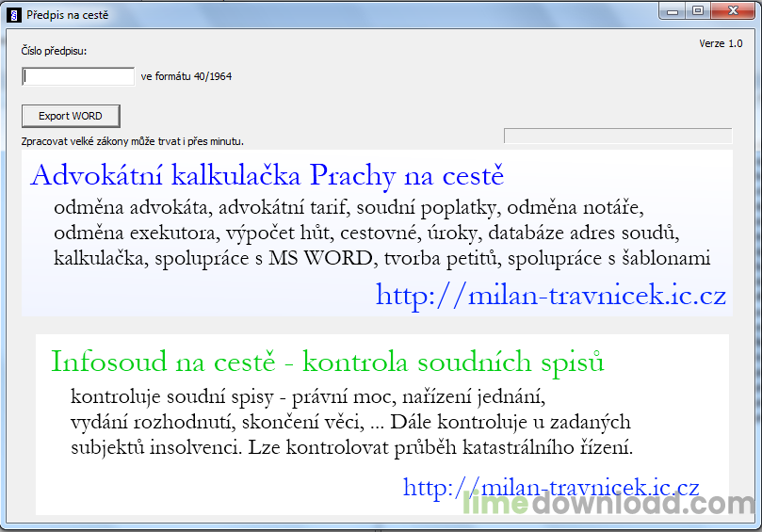Open the 'Infosoud na cestě' green heading
This screenshot has width=762, height=532.
point(328,362)
